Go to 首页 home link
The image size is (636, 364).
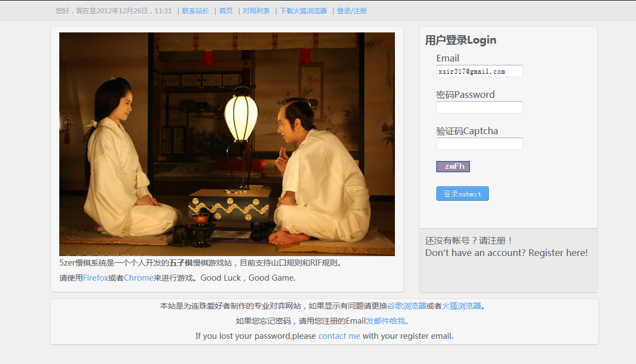(226, 11)
